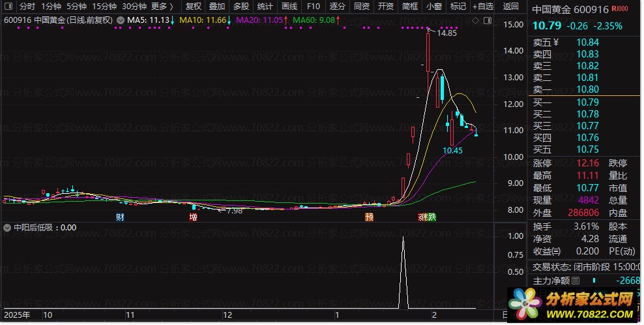Click the R1000 badge beside stock code
Viewport: 644px width, 325px height.
click(x=620, y=8)
